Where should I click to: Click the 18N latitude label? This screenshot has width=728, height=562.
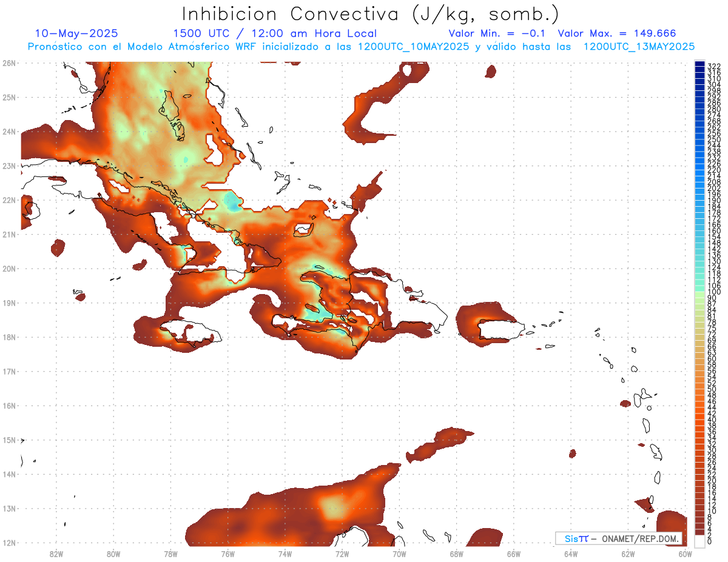(8, 337)
